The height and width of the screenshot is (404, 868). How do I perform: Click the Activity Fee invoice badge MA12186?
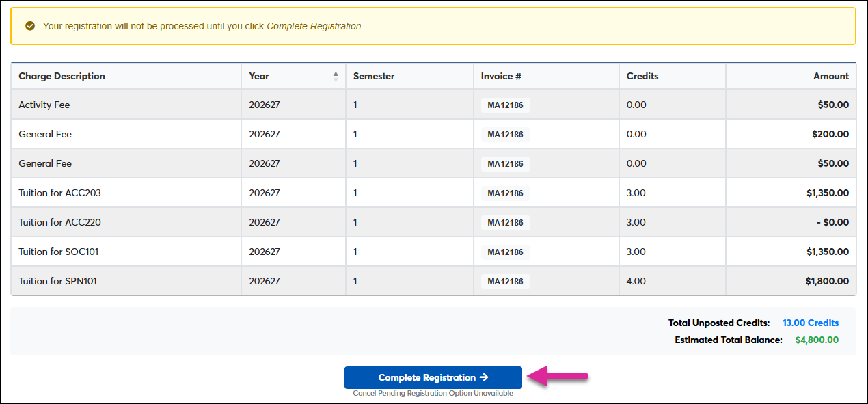506,105
